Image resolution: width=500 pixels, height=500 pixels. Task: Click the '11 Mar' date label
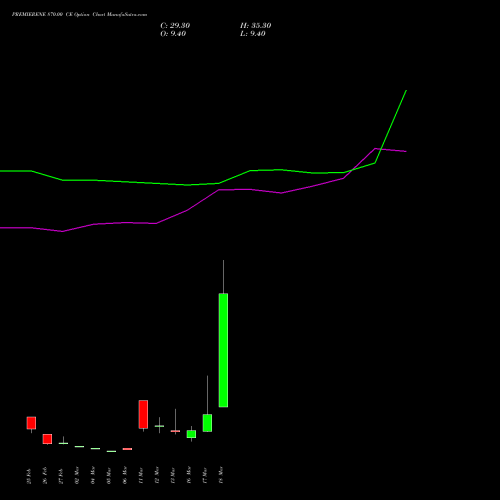point(141,475)
